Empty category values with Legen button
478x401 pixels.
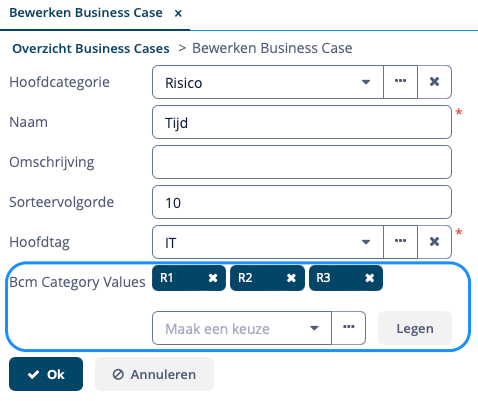pyautogui.click(x=415, y=328)
